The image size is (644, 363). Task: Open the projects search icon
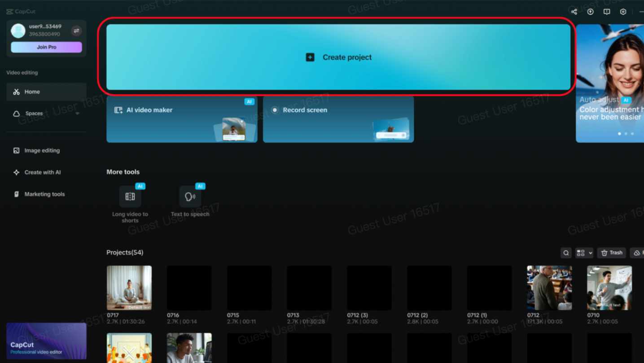(x=566, y=253)
